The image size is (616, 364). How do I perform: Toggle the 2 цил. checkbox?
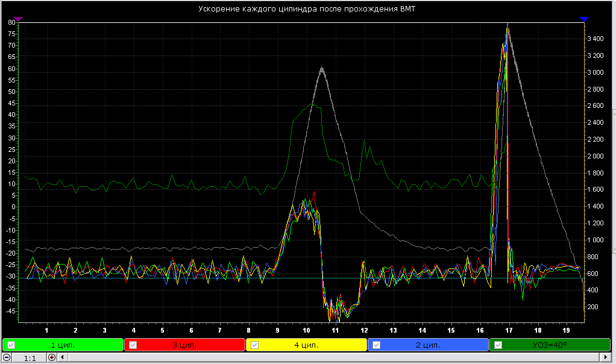pos(376,345)
